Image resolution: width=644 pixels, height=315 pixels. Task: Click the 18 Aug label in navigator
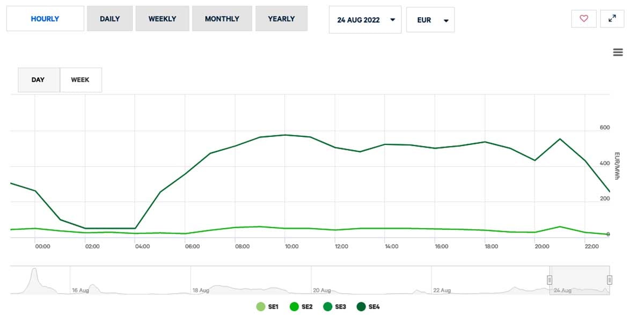201,290
